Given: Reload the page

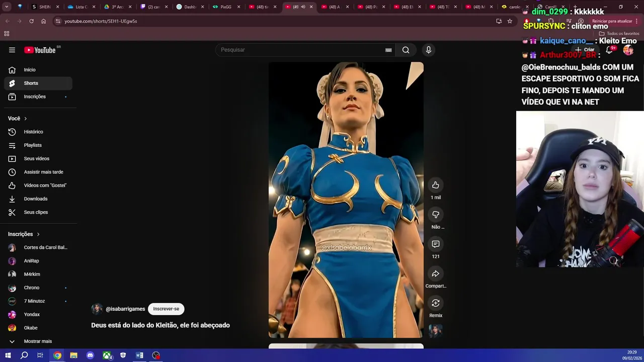Looking at the screenshot, I should [31, 21].
